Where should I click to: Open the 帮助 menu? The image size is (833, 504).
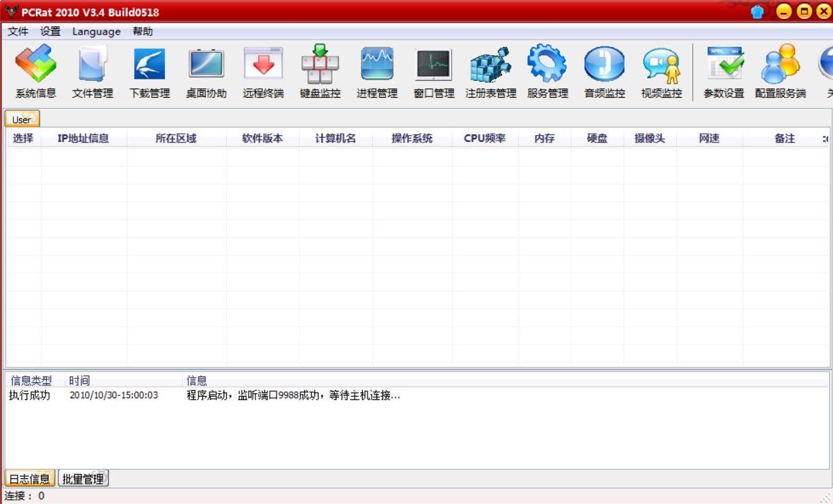[143, 31]
